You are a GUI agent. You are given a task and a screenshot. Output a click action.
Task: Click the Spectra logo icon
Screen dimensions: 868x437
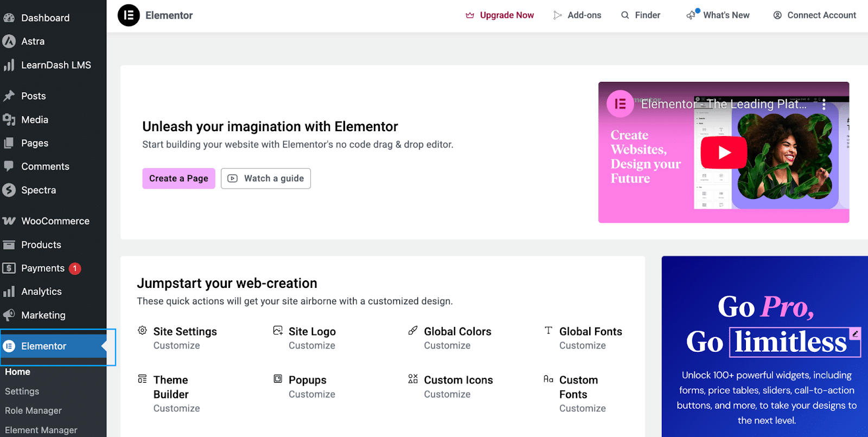[9, 190]
